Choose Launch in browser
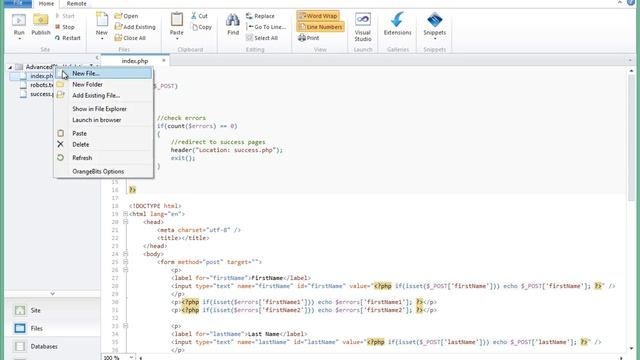The image size is (640, 360). (x=104, y=120)
